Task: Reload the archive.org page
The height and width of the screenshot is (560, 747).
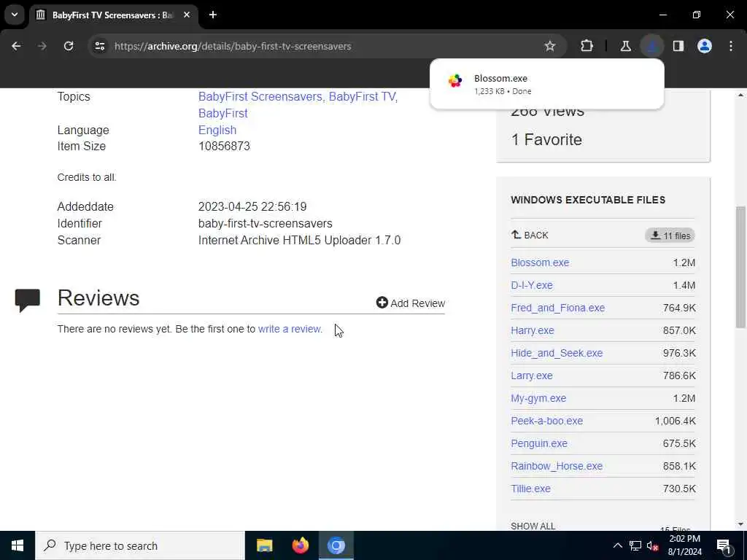Action: [69, 46]
